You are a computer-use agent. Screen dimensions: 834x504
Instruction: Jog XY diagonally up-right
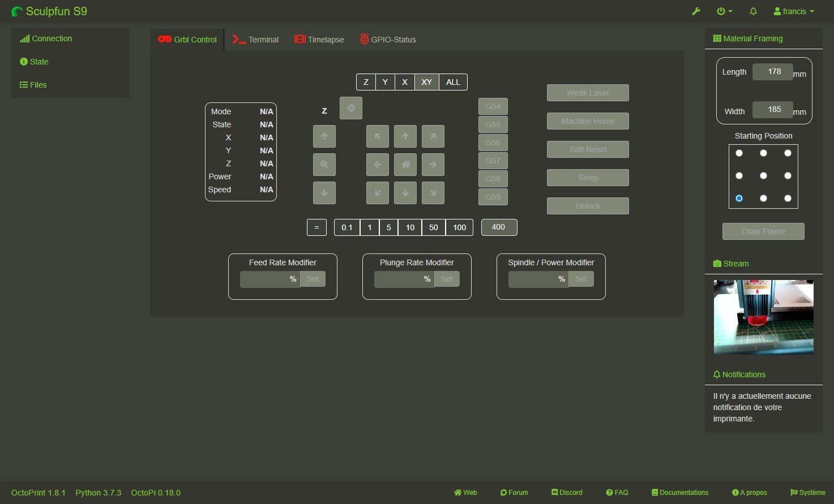pos(433,136)
